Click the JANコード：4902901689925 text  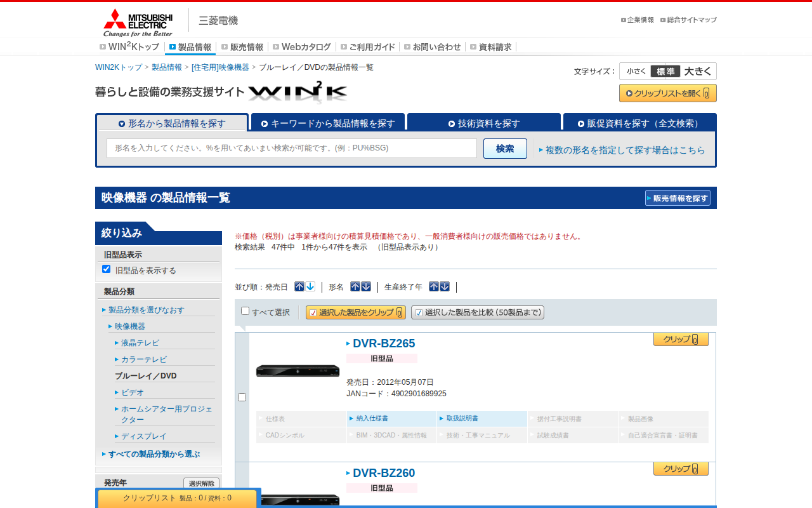[396, 394]
